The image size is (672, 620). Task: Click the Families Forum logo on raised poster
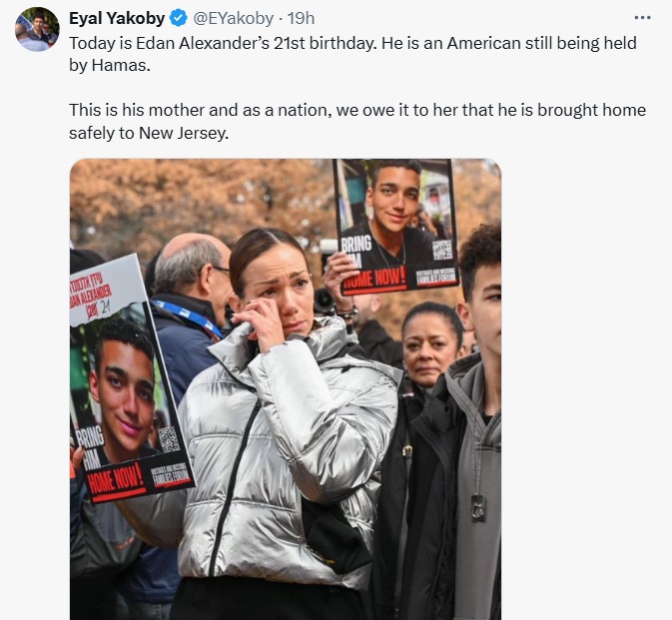pos(436,278)
